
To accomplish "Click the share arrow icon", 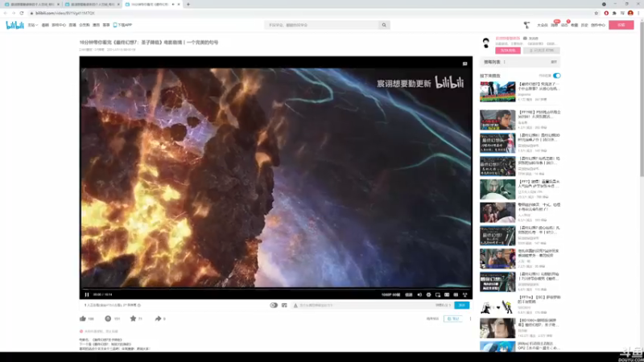I will 158,319.
